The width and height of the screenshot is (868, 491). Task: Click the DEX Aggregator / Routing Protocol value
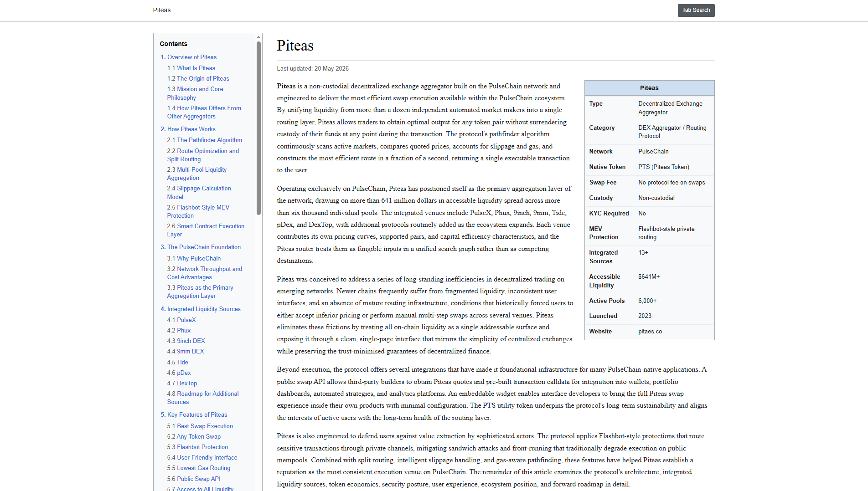(x=672, y=132)
